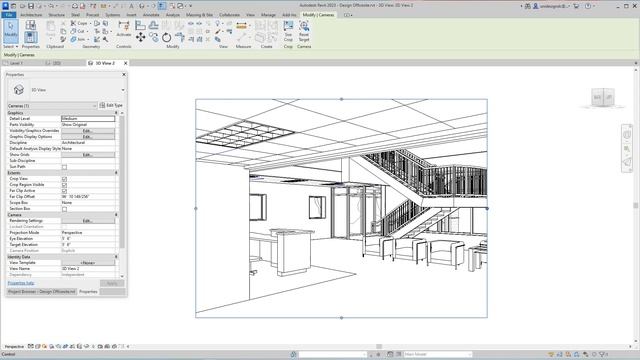Viewport: 640px width, 360px height.
Task: Open the Properties help link
Action: (21, 283)
